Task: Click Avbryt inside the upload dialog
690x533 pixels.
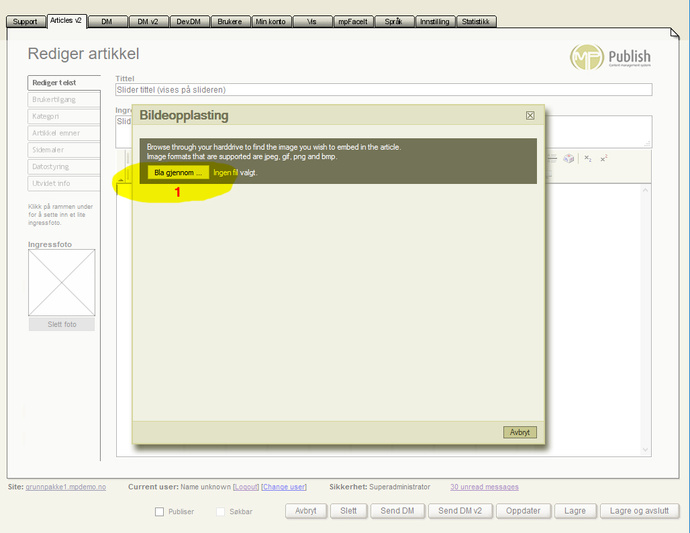Action: coord(520,432)
